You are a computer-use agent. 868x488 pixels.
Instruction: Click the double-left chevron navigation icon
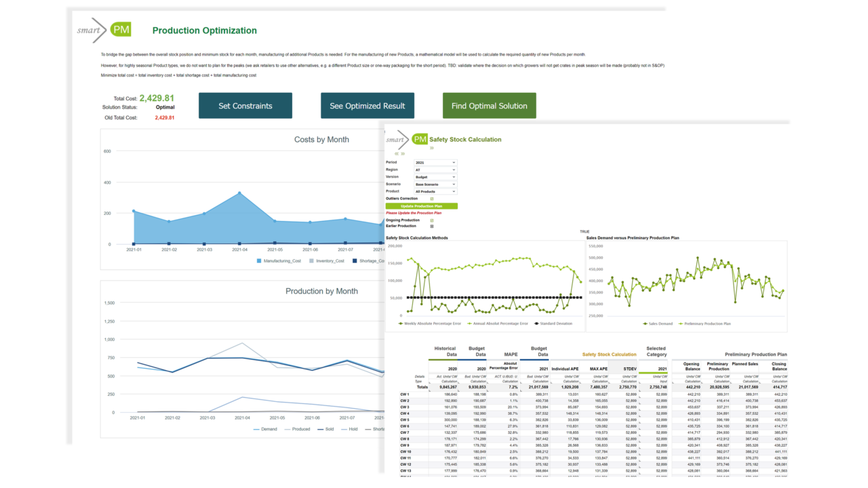point(397,154)
